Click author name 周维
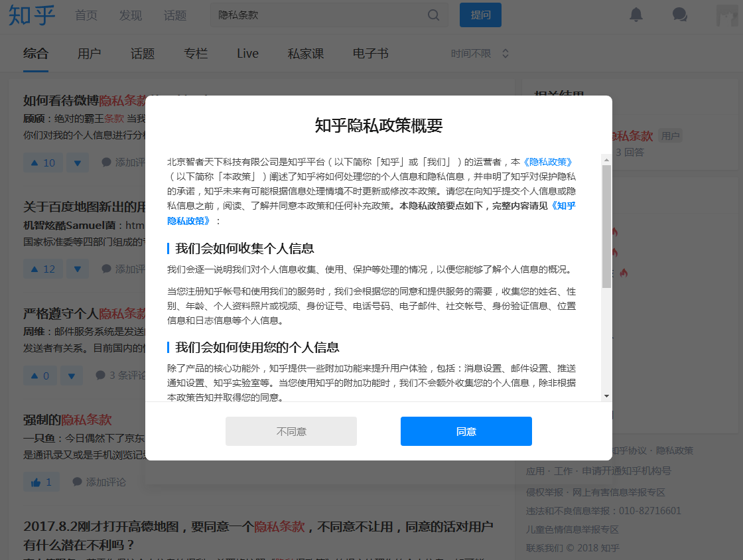Screen dimensions: 743x560 tap(34, 331)
